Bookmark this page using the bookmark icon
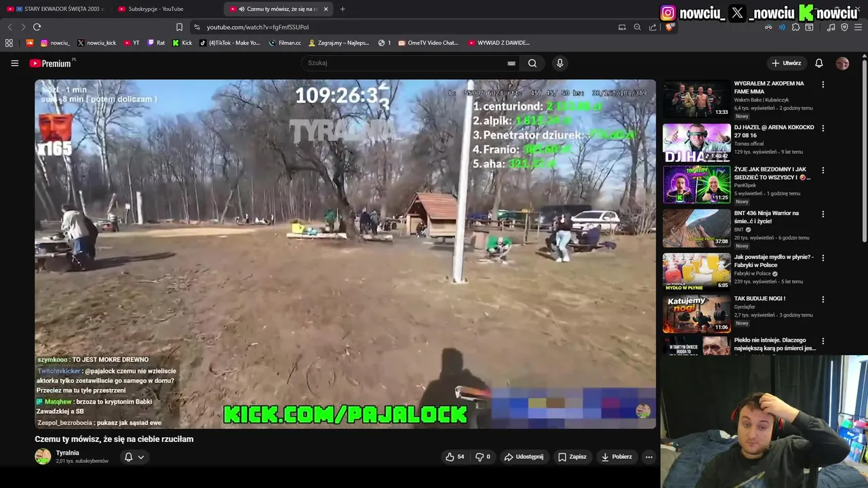Viewport: 868px width, 488px height. [x=179, y=27]
